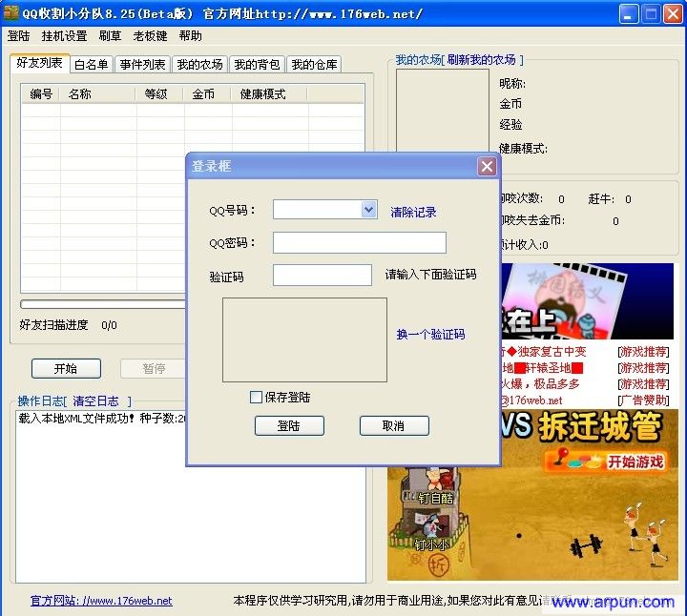Viewport: 687px width, 616px height.
Task: Click the 火爆，极品多多 ad link
Action: [541, 384]
